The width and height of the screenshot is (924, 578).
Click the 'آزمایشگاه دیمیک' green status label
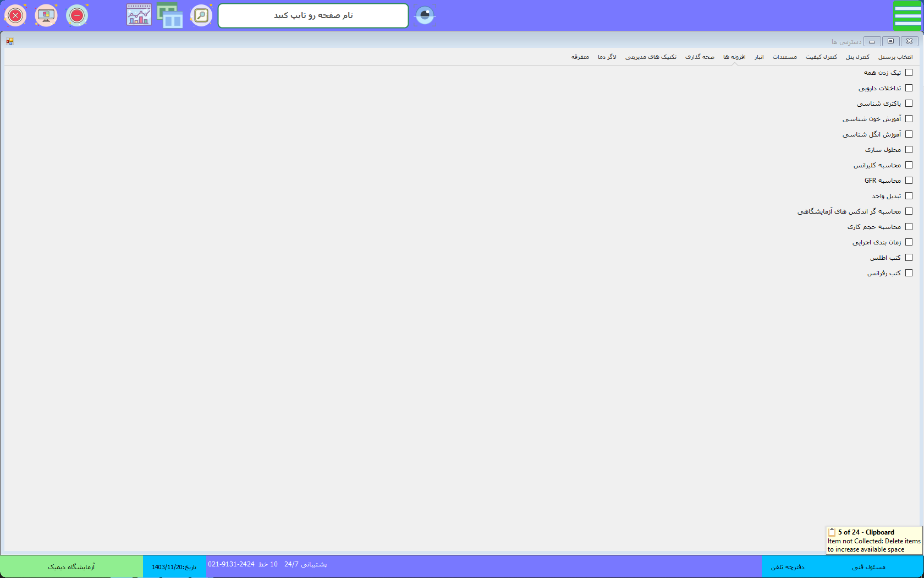[x=71, y=567]
